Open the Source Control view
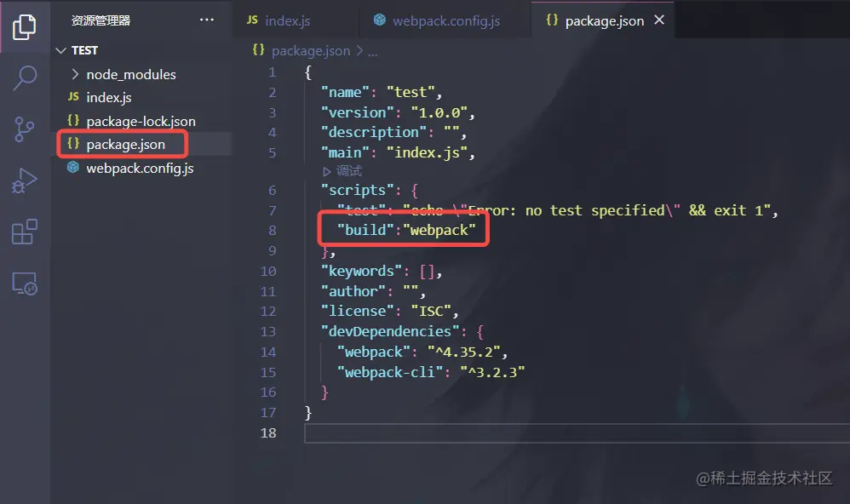 (x=24, y=129)
